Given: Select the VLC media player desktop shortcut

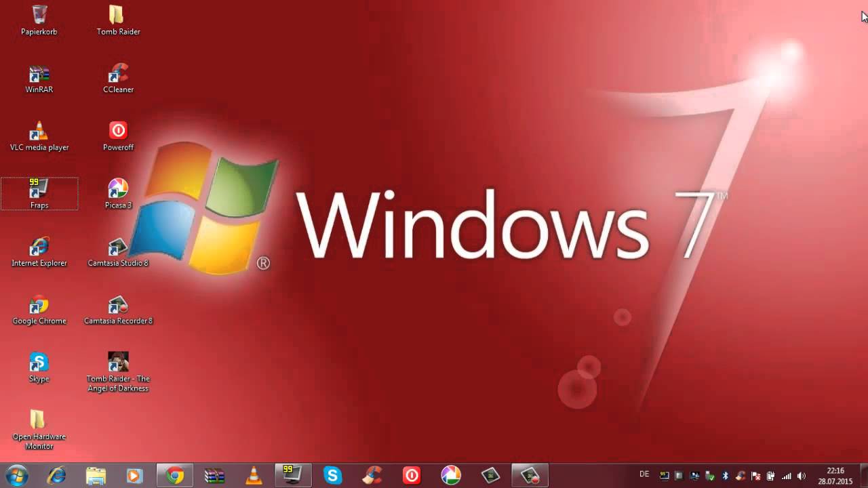Looking at the screenshot, I should pyautogui.click(x=39, y=136).
